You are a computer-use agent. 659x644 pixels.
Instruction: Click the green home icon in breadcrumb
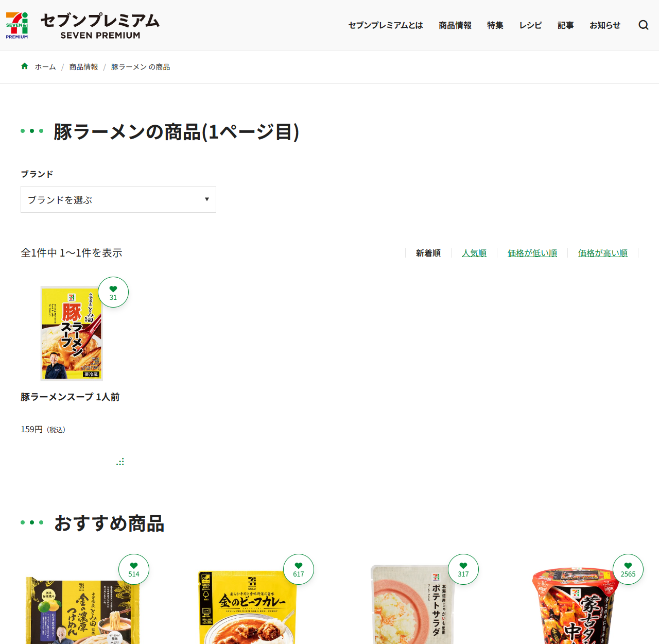[x=24, y=66]
